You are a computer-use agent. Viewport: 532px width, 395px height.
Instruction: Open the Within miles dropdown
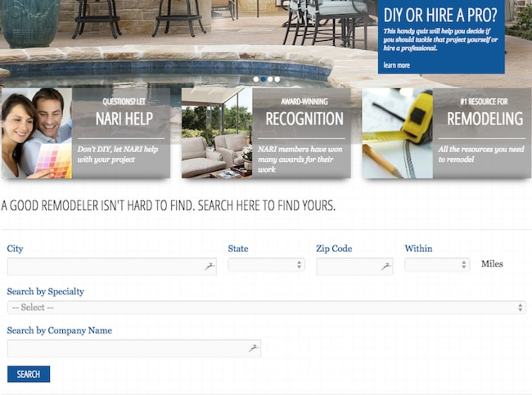[x=437, y=264]
